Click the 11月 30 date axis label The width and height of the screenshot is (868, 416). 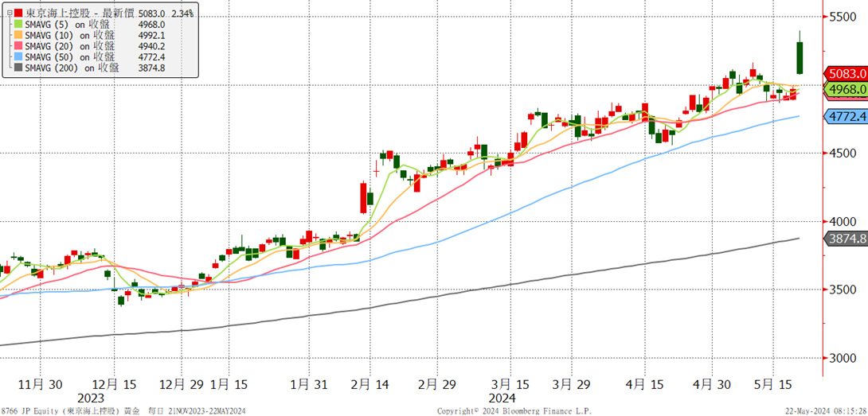tap(40, 385)
